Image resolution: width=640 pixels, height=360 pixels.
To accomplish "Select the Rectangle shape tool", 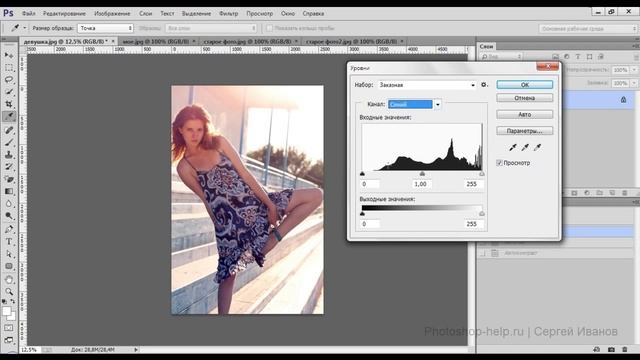I will tap(9, 266).
